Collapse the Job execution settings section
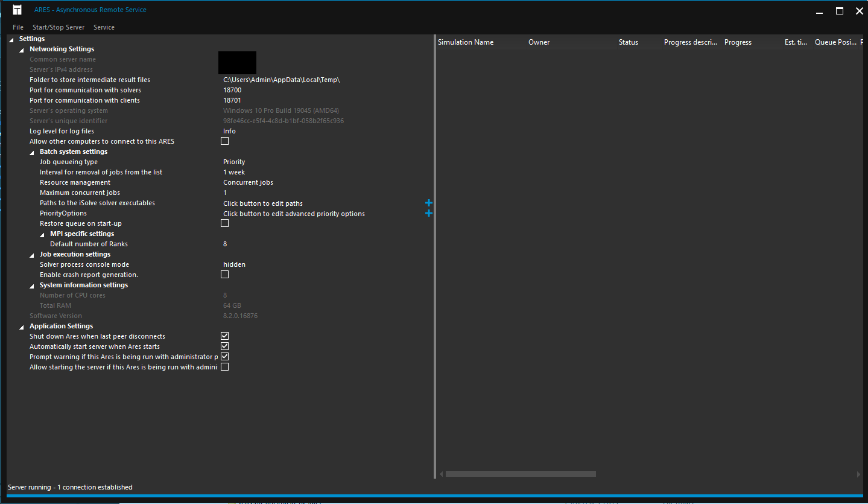868x504 pixels. click(33, 255)
